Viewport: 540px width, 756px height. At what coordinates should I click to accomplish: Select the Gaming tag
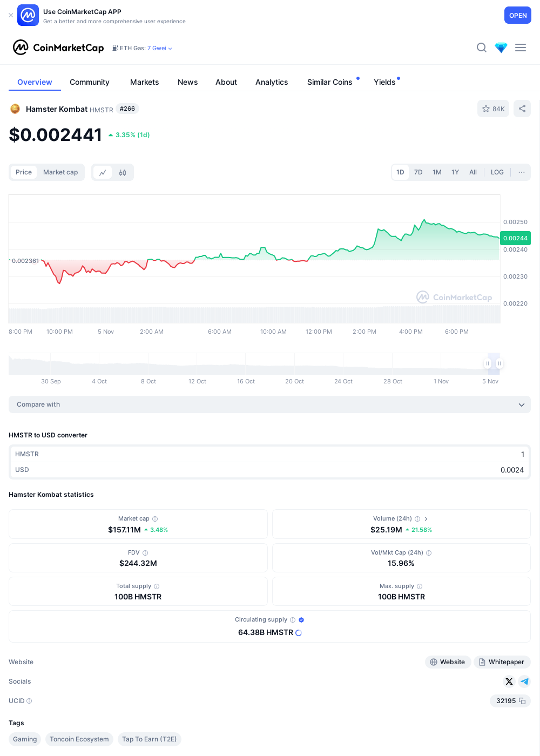tap(25, 739)
